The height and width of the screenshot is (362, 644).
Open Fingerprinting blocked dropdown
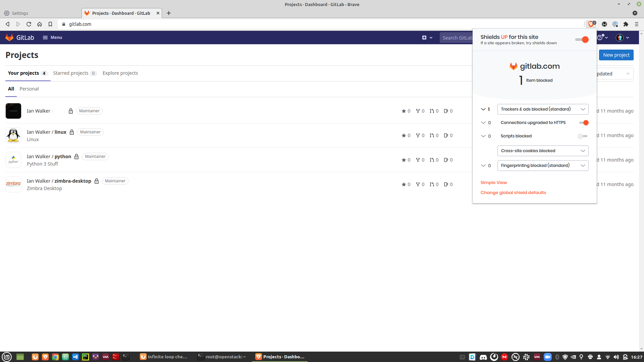pos(543,166)
